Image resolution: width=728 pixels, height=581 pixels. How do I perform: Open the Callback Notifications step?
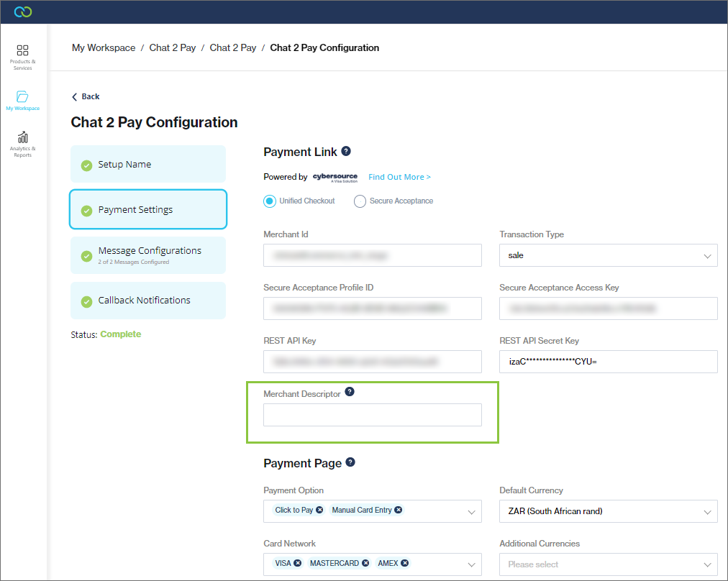tap(148, 301)
